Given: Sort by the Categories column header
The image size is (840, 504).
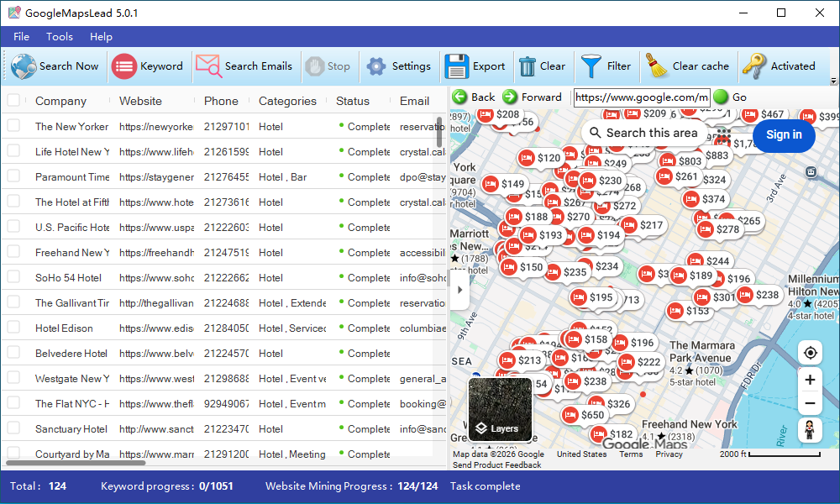Looking at the screenshot, I should 287,101.
